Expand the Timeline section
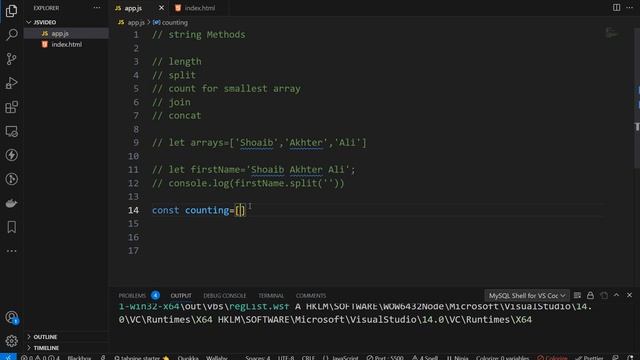This screenshot has height=360, width=640. 29,348
